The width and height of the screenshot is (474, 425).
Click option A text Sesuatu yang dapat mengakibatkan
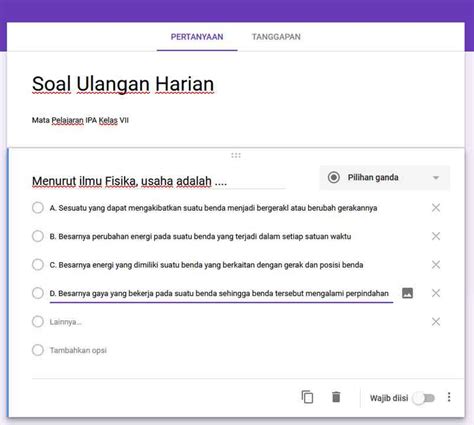click(213, 208)
